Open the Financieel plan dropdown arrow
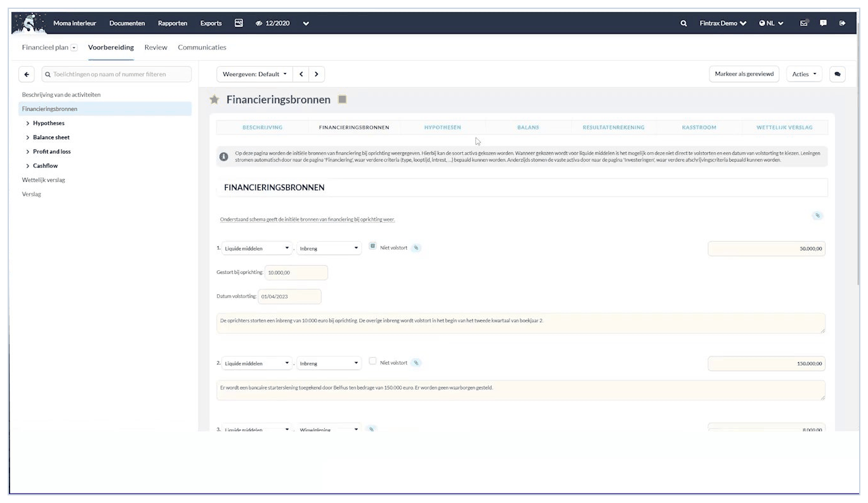Image resolution: width=868 pixels, height=503 pixels. (x=74, y=48)
